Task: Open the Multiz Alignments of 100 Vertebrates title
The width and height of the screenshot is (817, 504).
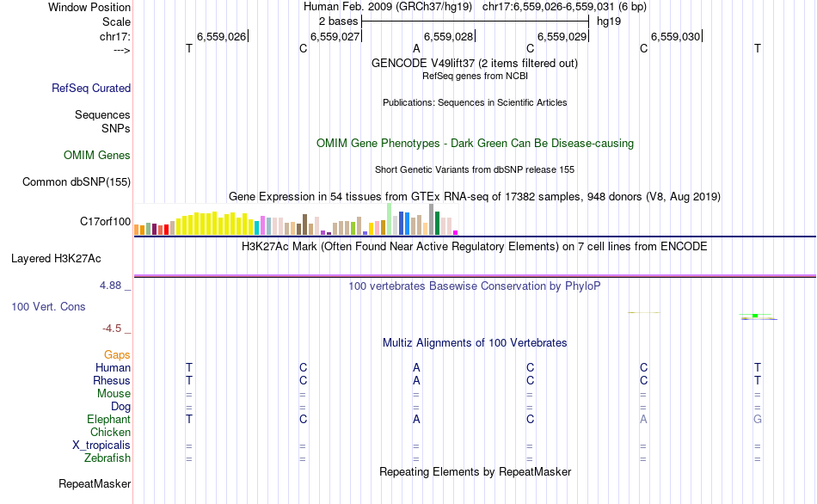Action: pyautogui.click(x=475, y=343)
